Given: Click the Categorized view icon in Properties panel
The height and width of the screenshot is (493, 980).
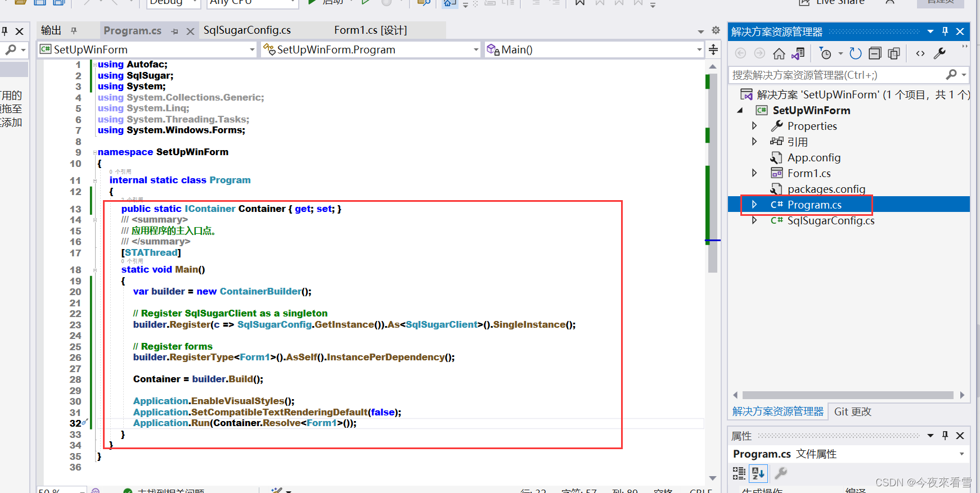Looking at the screenshot, I should pos(739,473).
